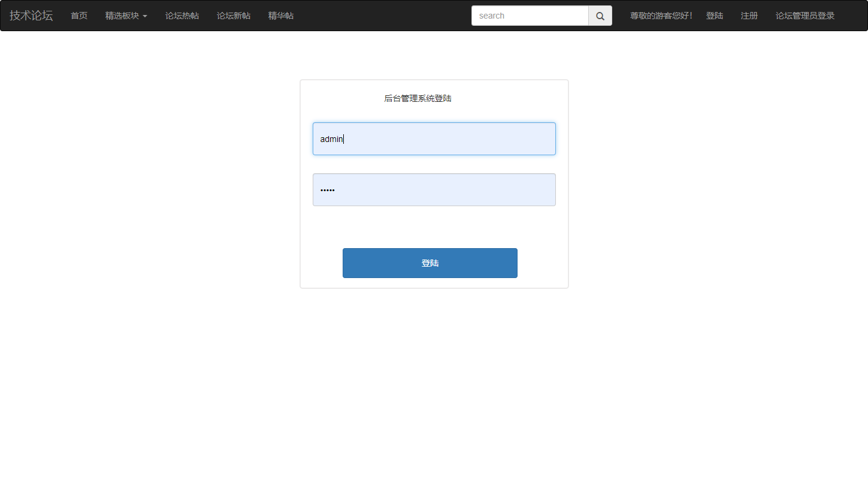Select the admin username input field
The height and width of the screenshot is (498, 868).
pos(434,138)
